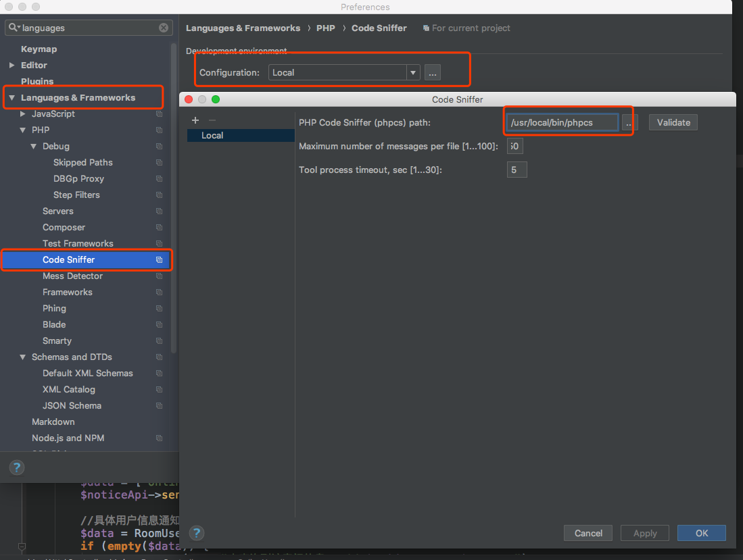Click project icon beside Blade

click(160, 325)
